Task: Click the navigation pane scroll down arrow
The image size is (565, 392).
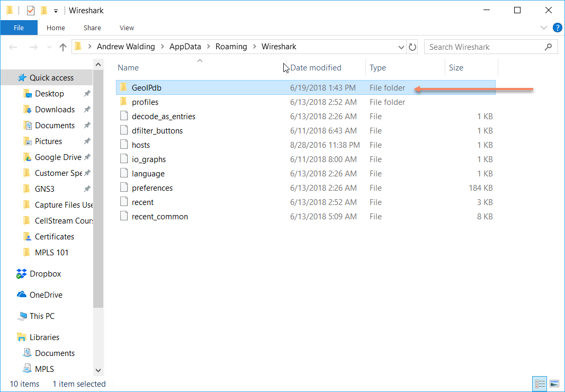Action: pos(98,370)
